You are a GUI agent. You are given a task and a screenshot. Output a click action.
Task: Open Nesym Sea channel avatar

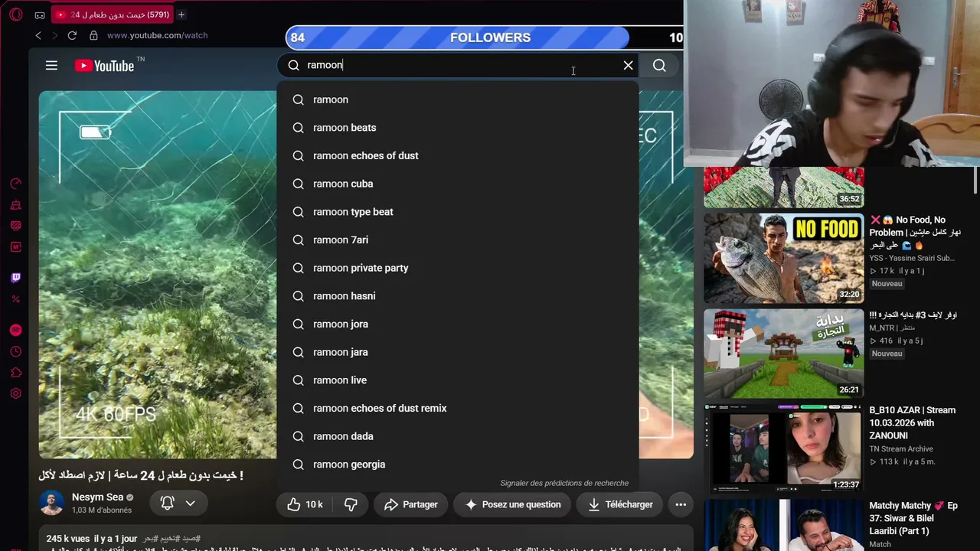pyautogui.click(x=52, y=503)
